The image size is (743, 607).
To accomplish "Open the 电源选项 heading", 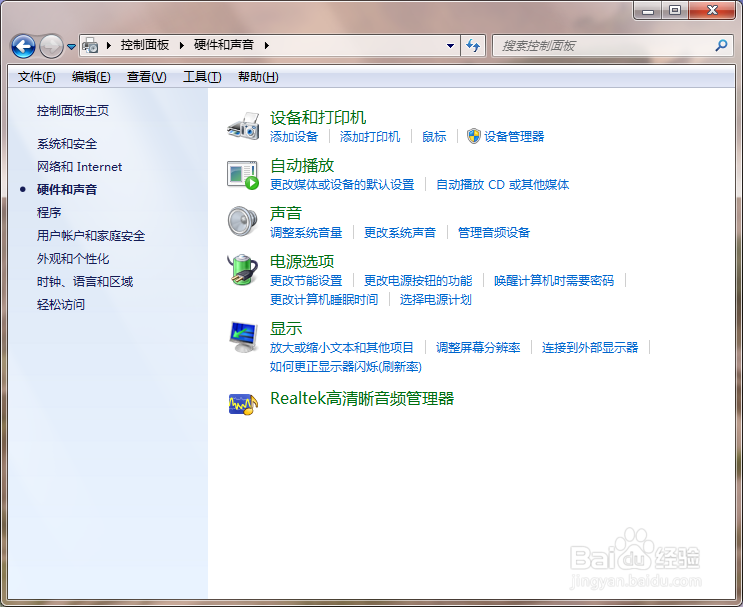I will point(302,261).
